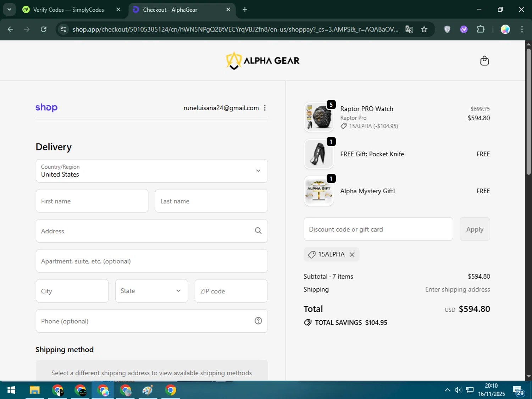
Task: Open tab search dropdown arrow
Action: click(9, 10)
